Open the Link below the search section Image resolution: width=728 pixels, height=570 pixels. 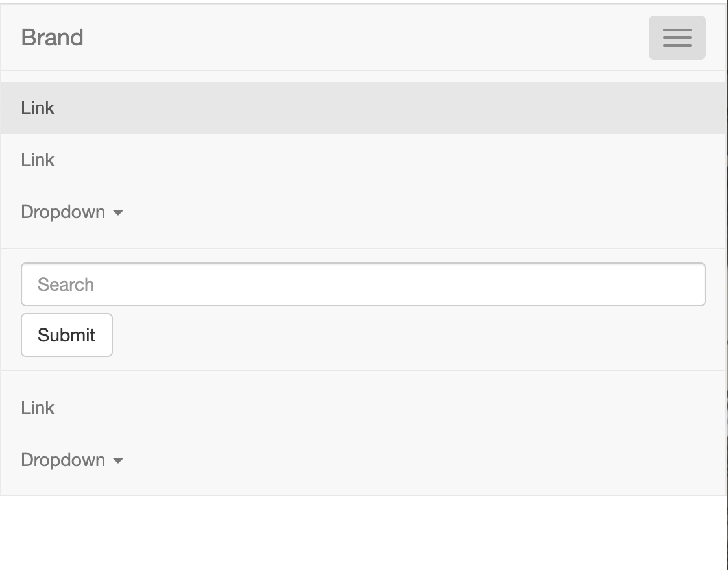click(38, 408)
